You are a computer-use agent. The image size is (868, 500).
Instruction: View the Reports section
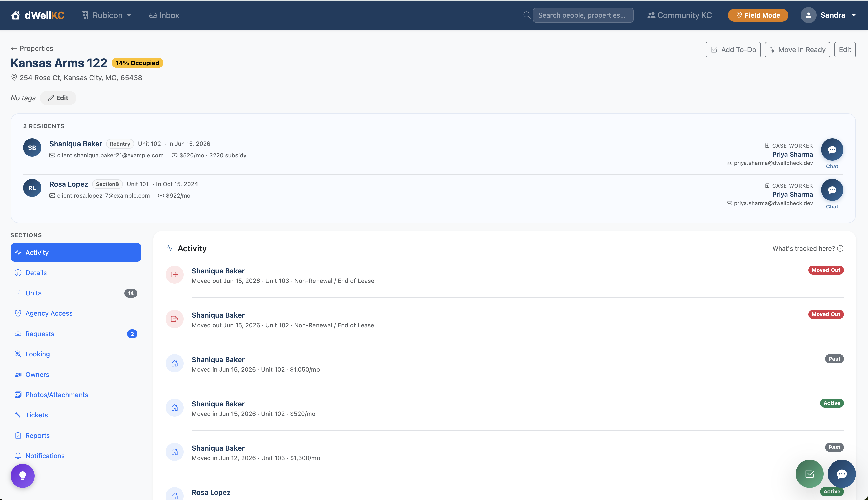[x=76, y=436]
